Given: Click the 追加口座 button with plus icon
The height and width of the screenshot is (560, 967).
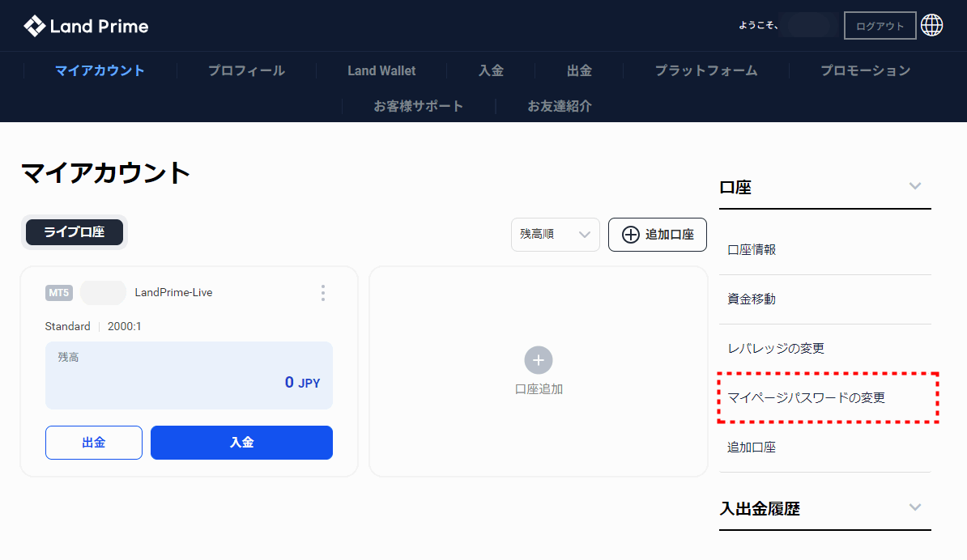Looking at the screenshot, I should tap(658, 235).
